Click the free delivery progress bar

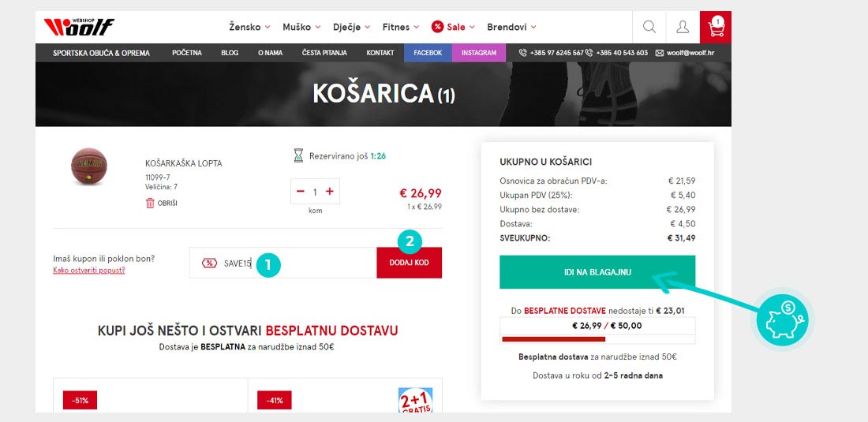597,339
